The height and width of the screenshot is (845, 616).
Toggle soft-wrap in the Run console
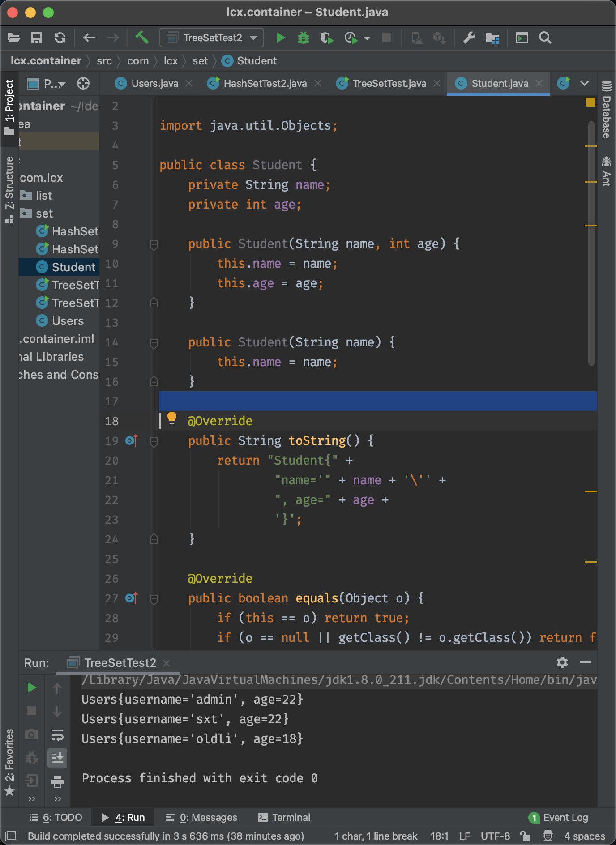coord(57,734)
